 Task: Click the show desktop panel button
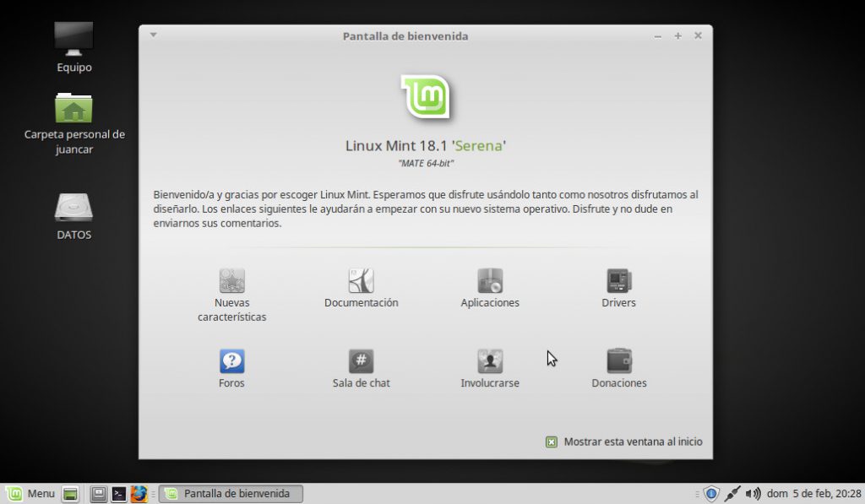click(x=71, y=494)
